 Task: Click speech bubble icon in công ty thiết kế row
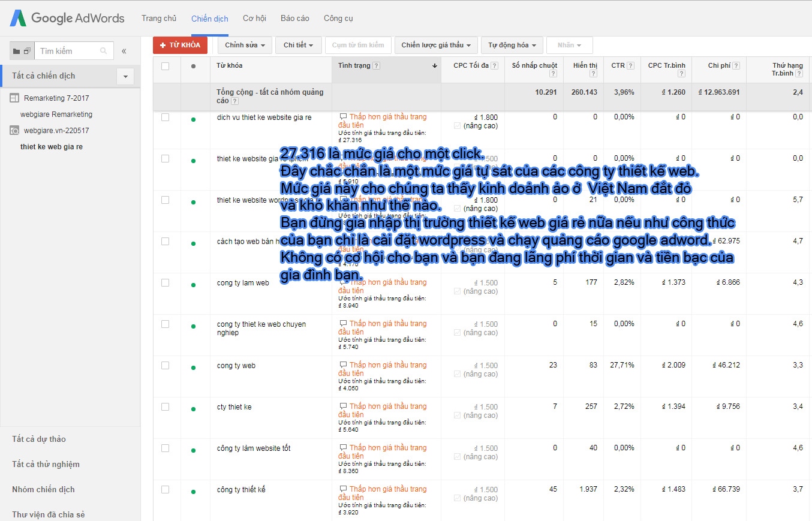(x=343, y=489)
